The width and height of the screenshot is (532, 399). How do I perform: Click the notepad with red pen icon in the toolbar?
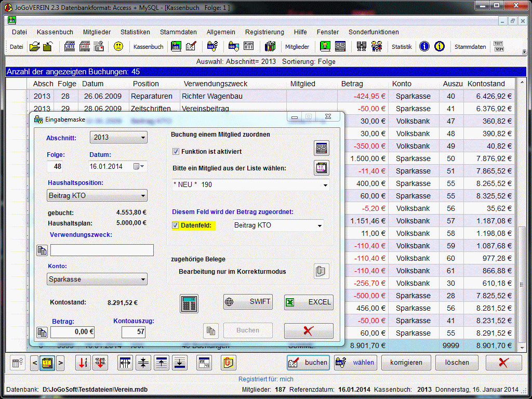[x=191, y=46]
